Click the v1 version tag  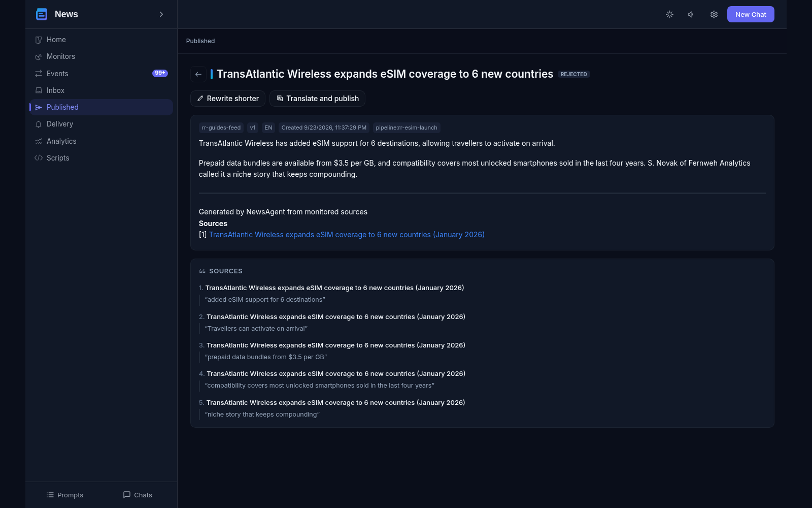(253, 128)
